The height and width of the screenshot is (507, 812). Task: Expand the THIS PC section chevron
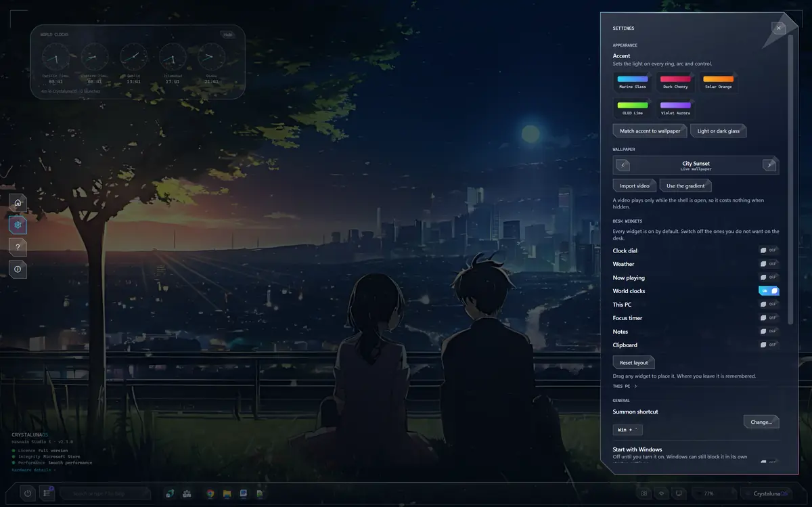[x=635, y=387]
